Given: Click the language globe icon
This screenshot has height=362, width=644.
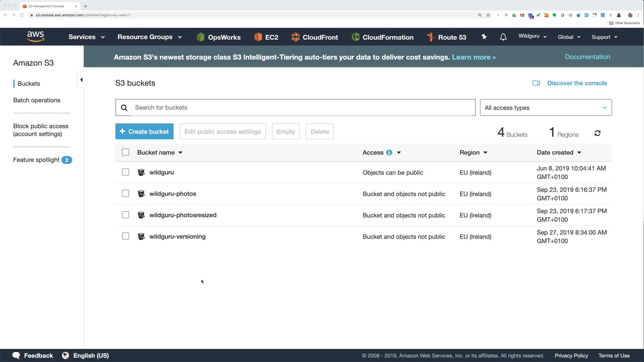Looking at the screenshot, I should (65, 355).
